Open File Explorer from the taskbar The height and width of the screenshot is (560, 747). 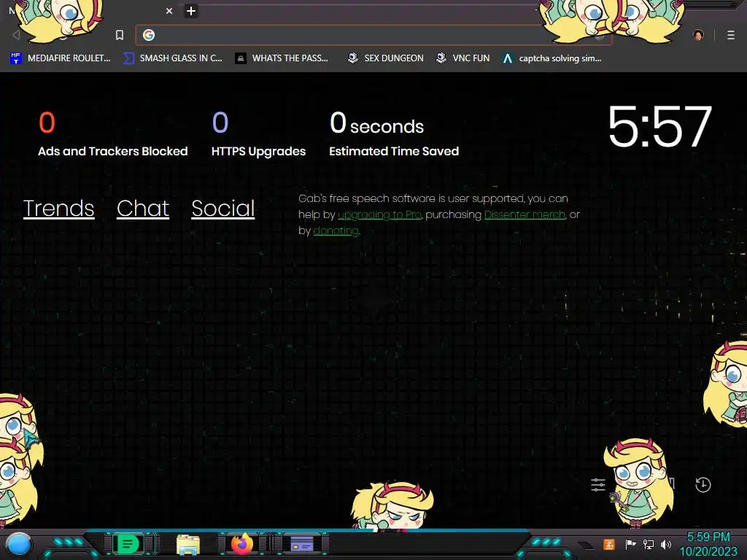[x=188, y=544]
